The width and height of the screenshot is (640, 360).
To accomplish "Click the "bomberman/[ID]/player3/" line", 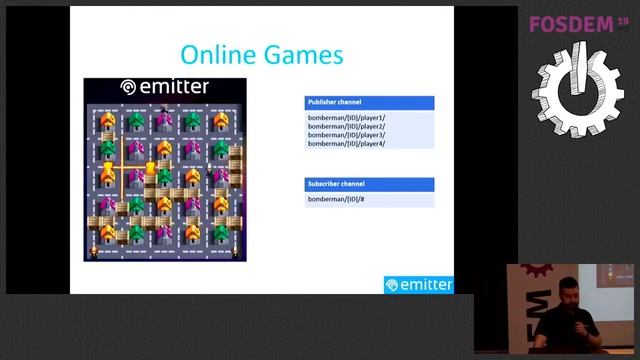I will 346,135.
